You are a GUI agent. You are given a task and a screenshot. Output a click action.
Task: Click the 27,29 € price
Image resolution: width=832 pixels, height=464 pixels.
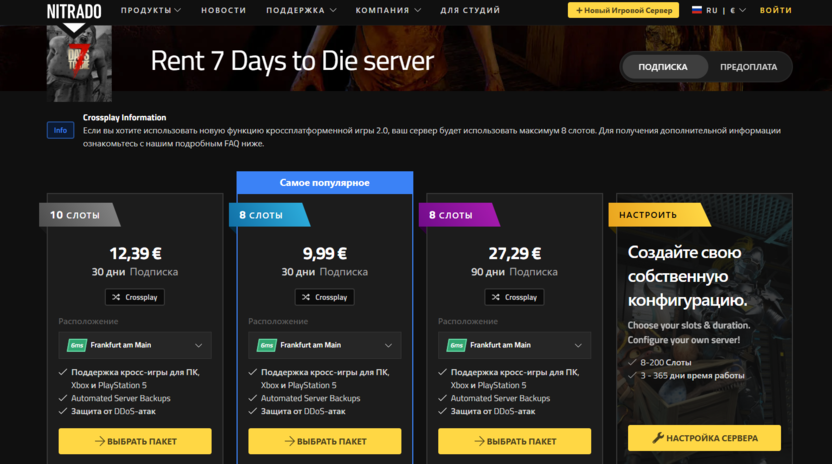point(515,254)
